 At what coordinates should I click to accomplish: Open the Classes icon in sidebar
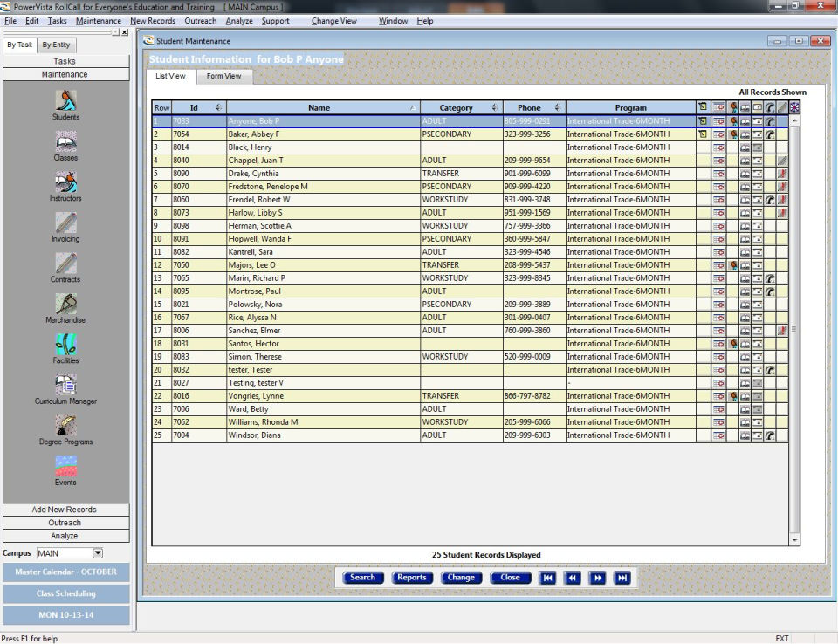65,141
